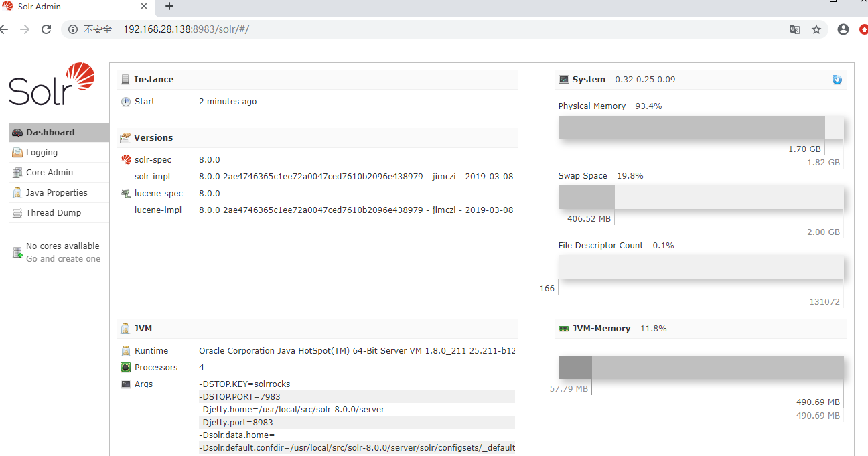Click the browser profile avatar icon
The height and width of the screenshot is (456, 868).
(x=843, y=29)
